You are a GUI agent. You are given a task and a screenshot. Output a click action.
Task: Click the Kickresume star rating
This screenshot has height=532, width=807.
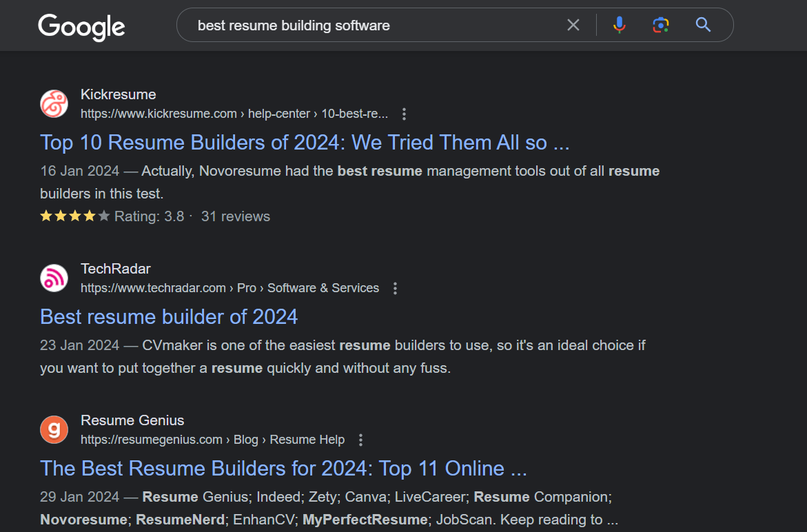click(x=74, y=216)
